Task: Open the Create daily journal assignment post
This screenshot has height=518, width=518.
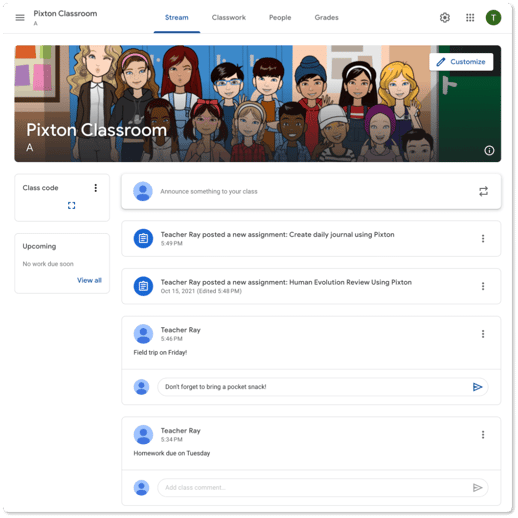Action: click(311, 238)
